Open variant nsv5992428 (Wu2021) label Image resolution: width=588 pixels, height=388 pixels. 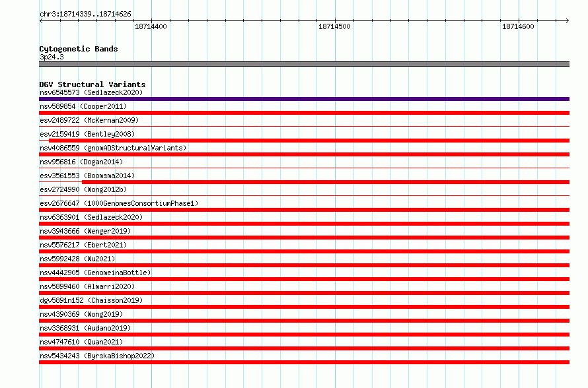[77, 259]
